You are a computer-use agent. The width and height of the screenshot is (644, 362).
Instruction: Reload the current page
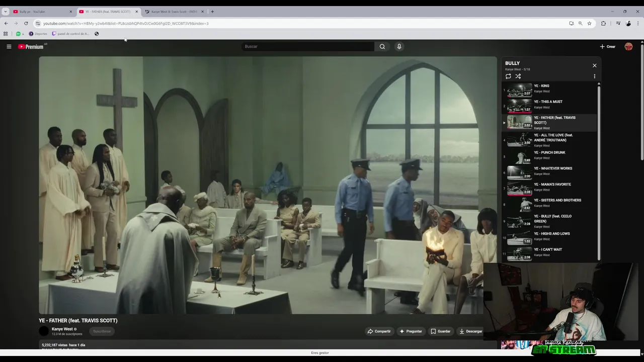coord(26,23)
